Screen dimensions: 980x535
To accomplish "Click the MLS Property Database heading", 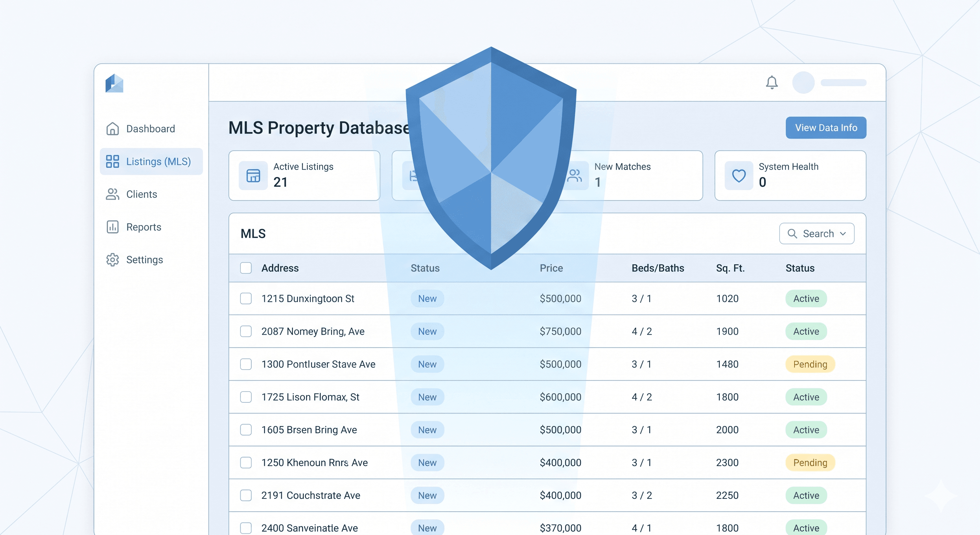I will tap(319, 127).
